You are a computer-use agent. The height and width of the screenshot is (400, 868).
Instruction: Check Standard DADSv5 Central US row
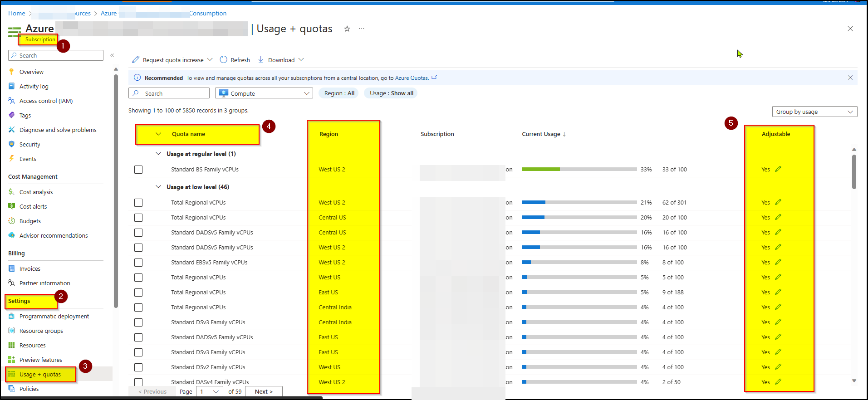coord(138,233)
